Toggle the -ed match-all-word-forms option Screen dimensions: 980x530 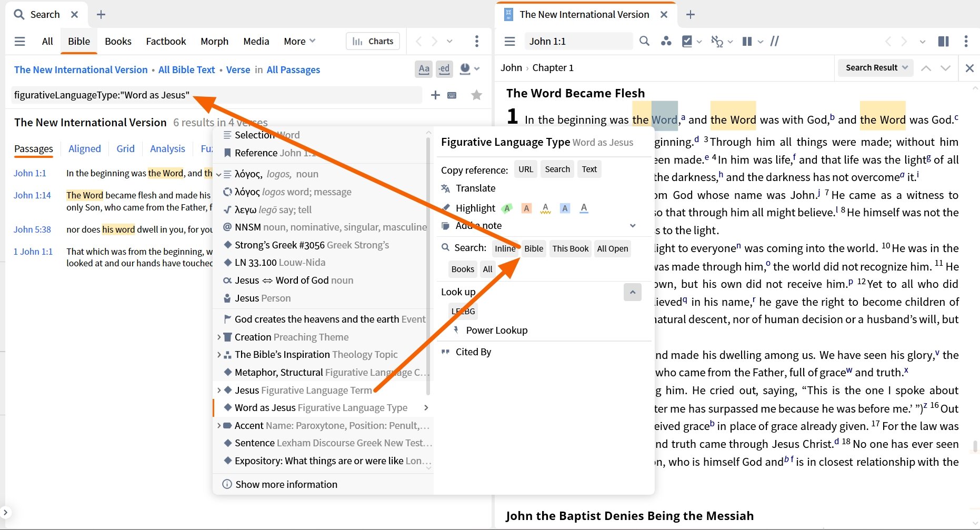tap(444, 69)
